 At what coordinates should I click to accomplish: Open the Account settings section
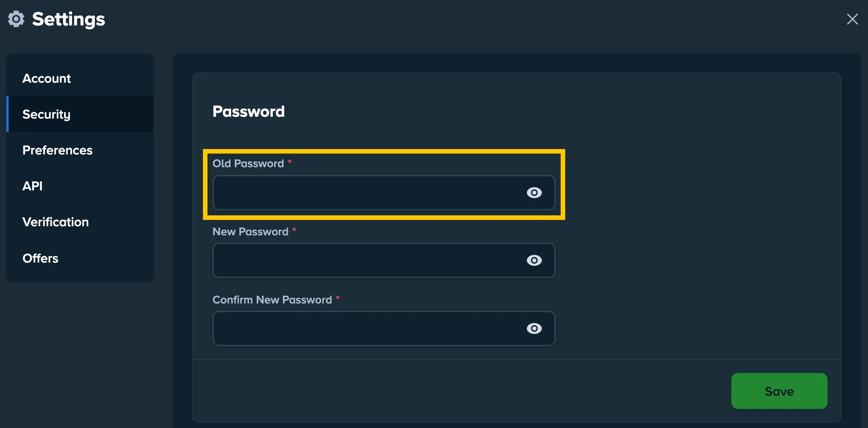(x=46, y=78)
